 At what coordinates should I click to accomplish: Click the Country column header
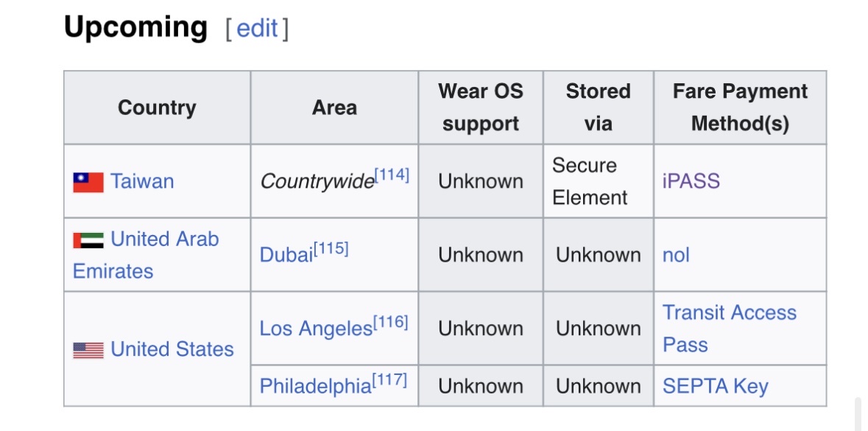[157, 108]
